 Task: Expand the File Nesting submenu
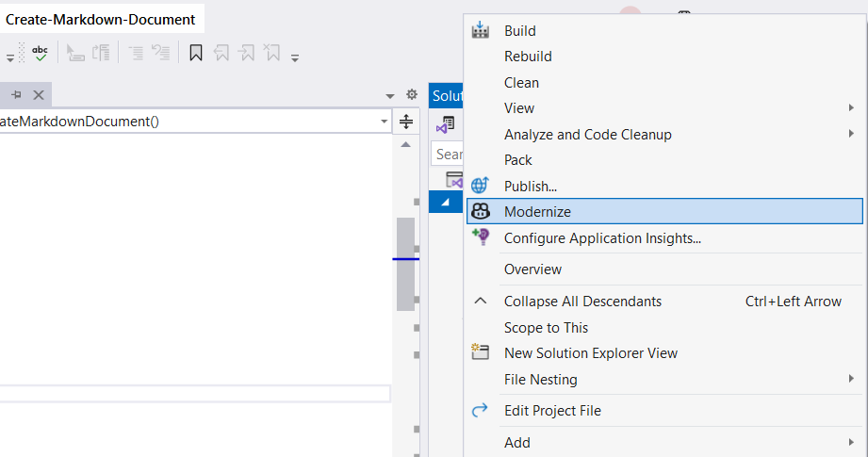coord(664,380)
